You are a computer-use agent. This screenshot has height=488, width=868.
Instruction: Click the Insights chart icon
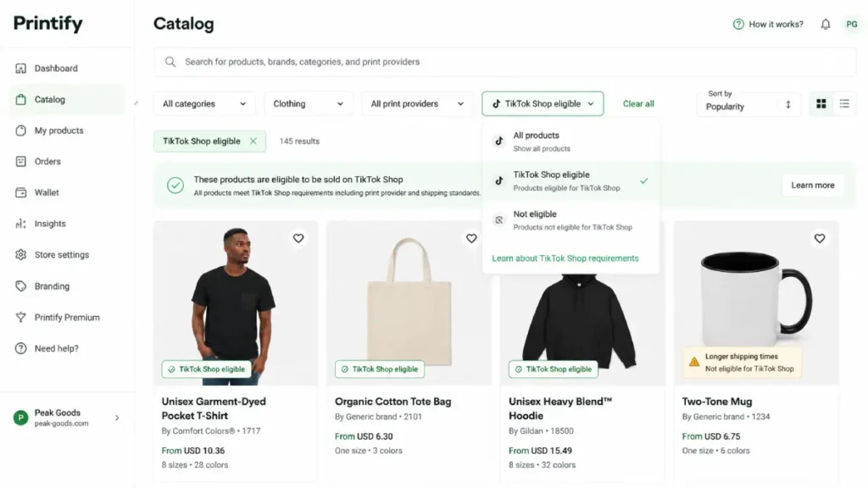click(x=20, y=224)
